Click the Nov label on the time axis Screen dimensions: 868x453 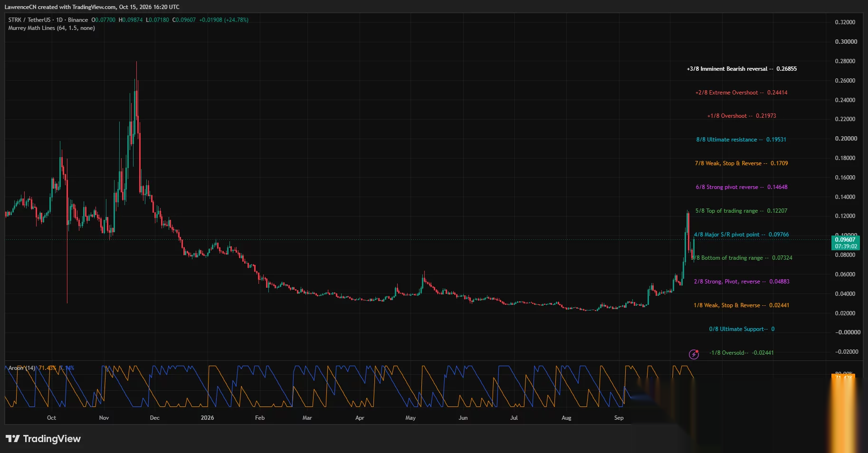[104, 418]
